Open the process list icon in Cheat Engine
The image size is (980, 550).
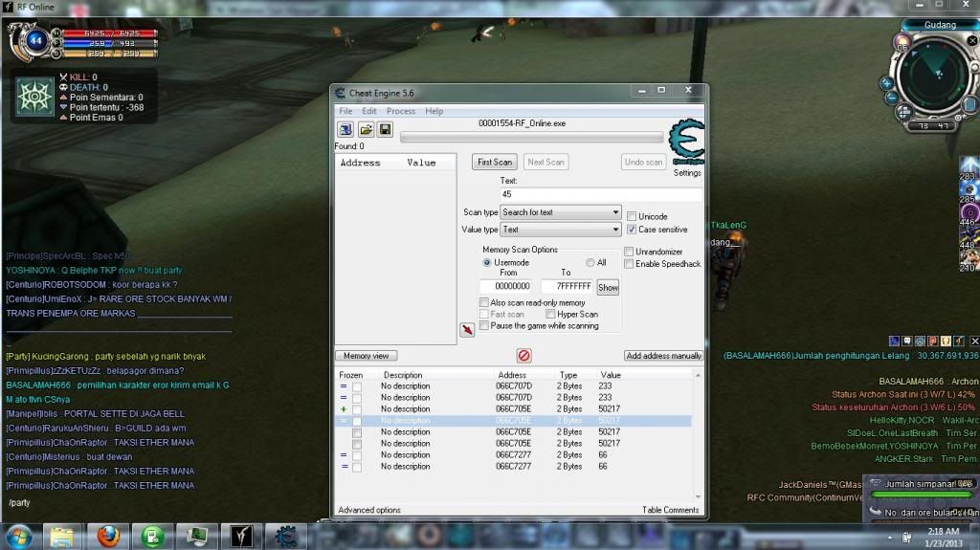point(345,129)
